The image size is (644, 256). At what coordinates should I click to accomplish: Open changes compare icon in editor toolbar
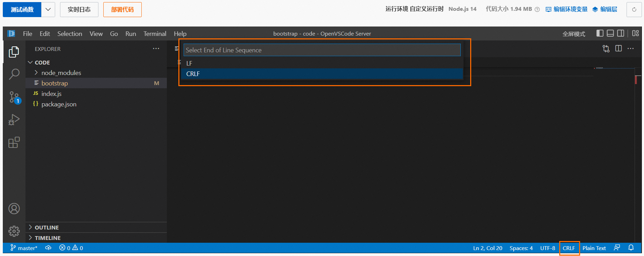point(606,49)
